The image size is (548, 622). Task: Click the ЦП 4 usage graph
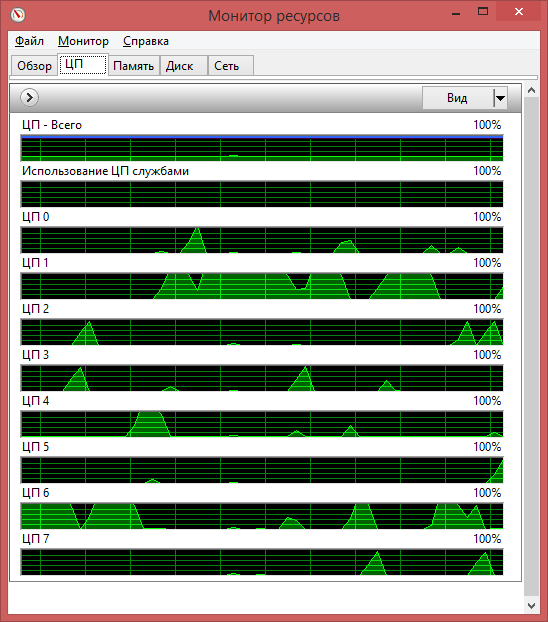tap(262, 424)
